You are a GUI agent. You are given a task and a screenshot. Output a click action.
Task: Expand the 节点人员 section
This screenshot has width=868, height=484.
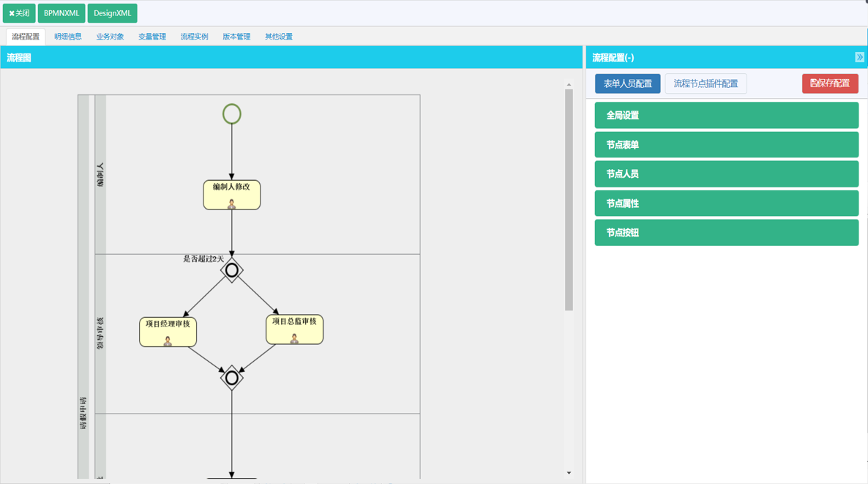tap(726, 174)
